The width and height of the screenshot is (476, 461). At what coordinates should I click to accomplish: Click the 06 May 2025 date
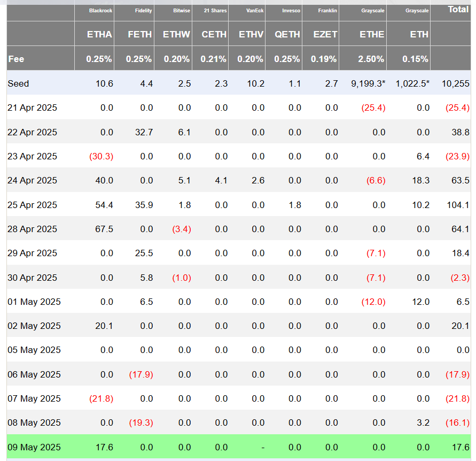tap(34, 374)
